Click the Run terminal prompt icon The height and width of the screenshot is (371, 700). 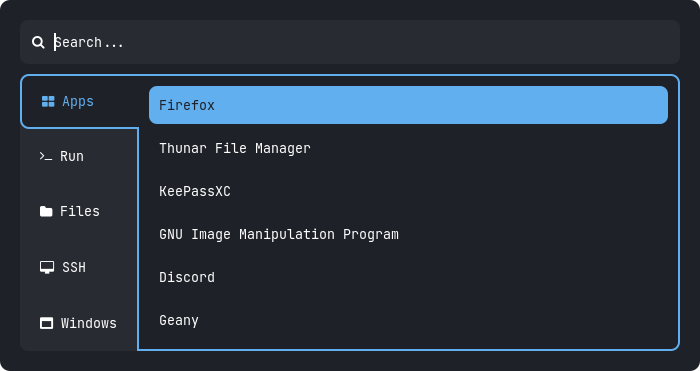(46, 156)
